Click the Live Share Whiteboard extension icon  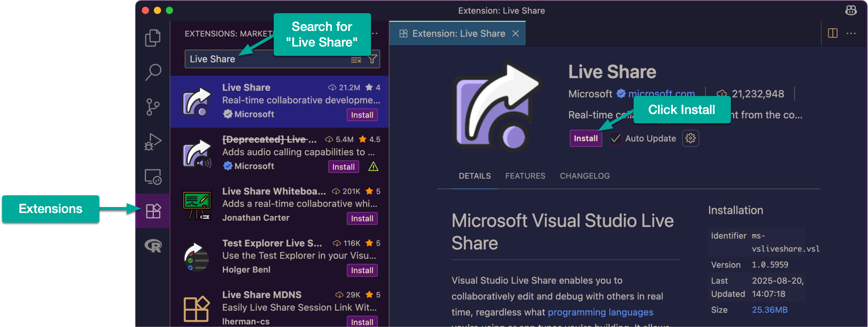[197, 205]
